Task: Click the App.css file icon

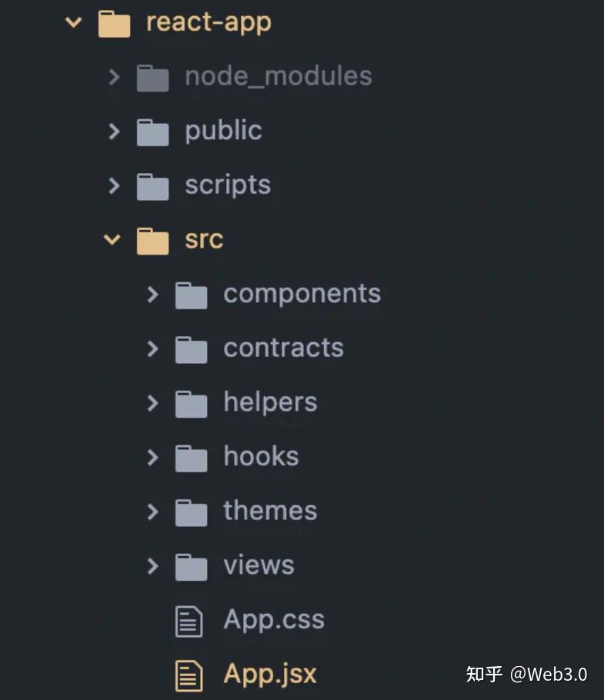Action: click(x=189, y=621)
